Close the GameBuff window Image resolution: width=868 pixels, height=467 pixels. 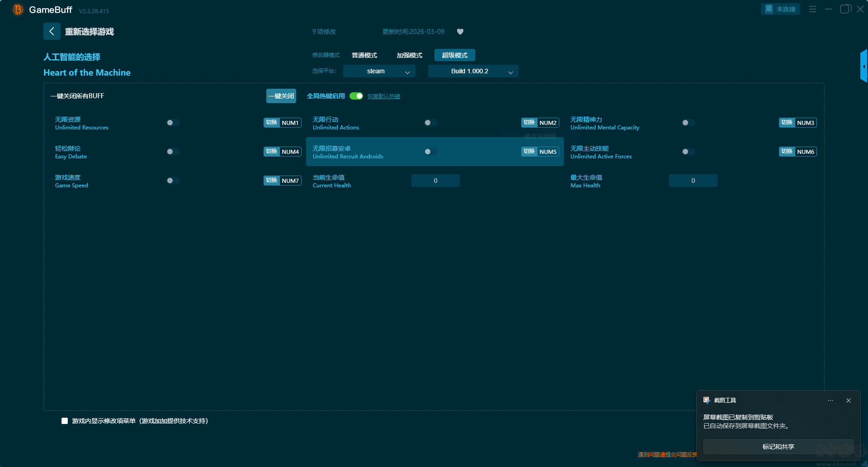[860, 9]
